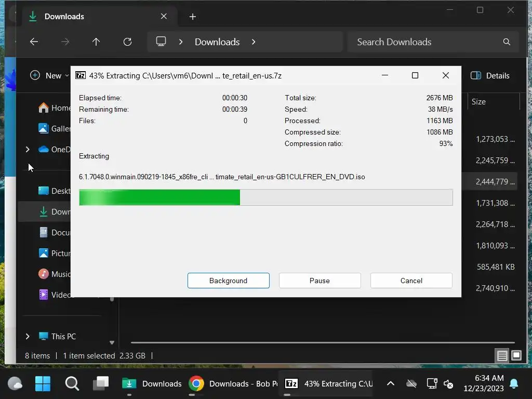
Task: Select the OneDrive cloud icon
Action: tap(44, 149)
